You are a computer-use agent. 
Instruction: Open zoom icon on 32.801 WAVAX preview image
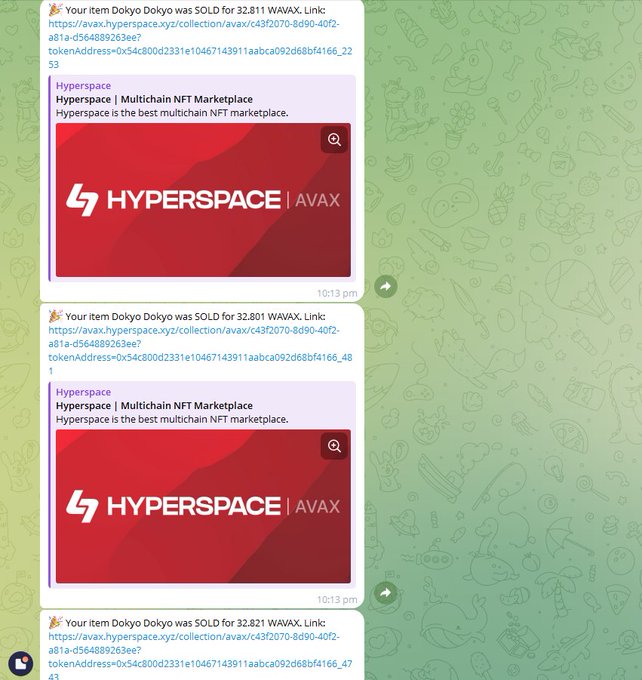click(334, 446)
